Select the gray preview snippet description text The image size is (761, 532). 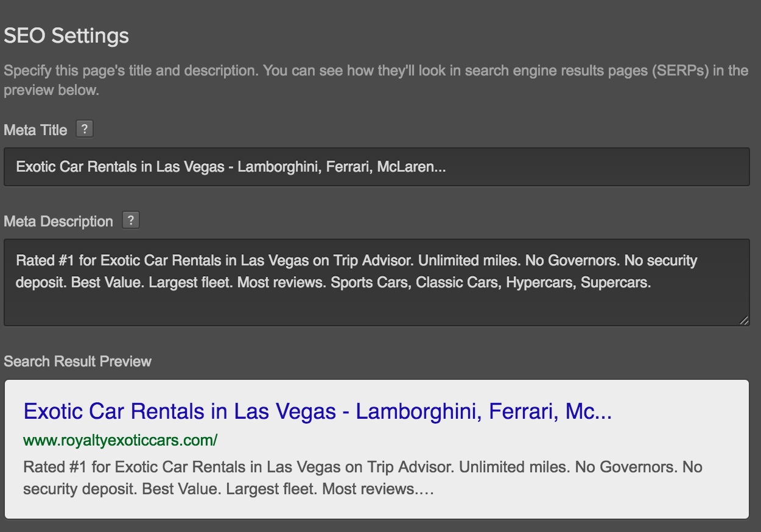click(x=363, y=478)
